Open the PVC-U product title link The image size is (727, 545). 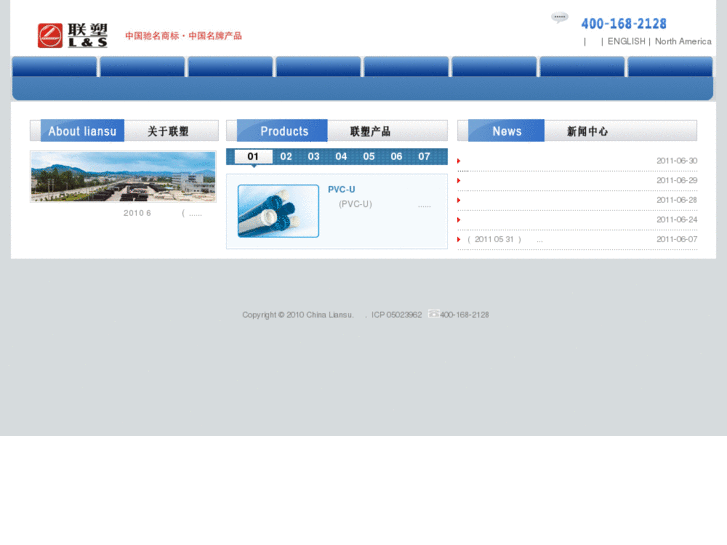[x=342, y=189]
